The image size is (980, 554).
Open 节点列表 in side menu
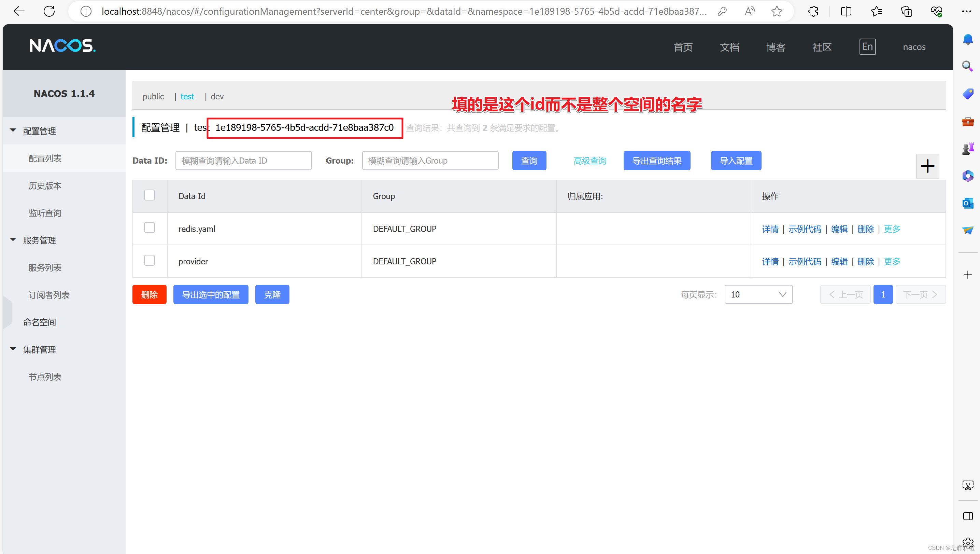[x=45, y=377]
